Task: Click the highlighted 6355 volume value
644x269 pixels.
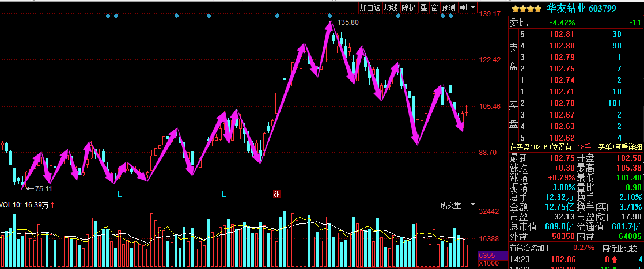Action: 487,255
